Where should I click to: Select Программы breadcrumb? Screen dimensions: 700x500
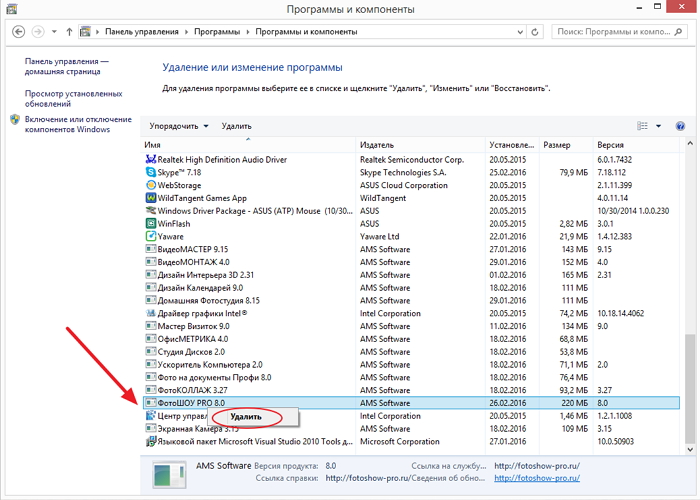tap(217, 32)
